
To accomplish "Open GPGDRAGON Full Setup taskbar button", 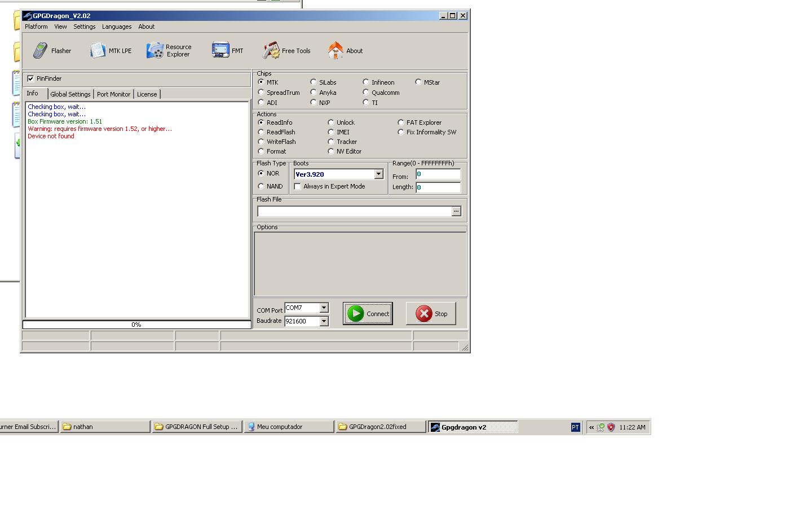I will 197,427.
